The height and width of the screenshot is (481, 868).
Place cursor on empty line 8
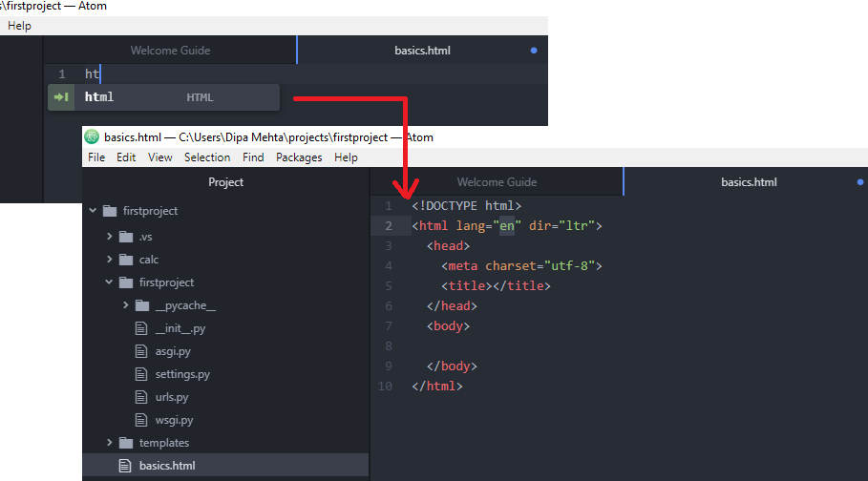(x=619, y=345)
